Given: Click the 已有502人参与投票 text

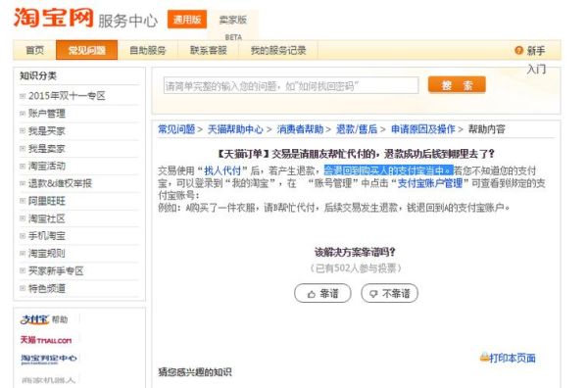Looking at the screenshot, I should pyautogui.click(x=356, y=268).
